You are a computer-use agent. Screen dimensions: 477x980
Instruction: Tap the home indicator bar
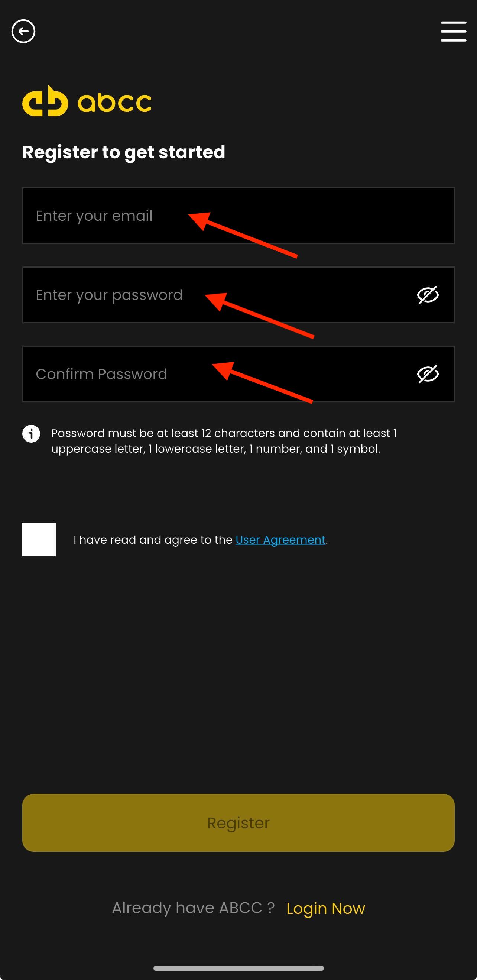coord(238,968)
